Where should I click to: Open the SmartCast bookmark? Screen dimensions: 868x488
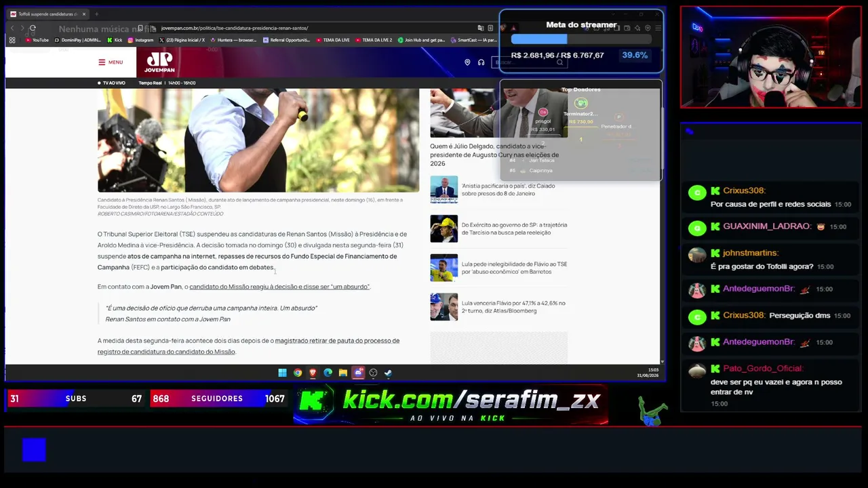click(474, 40)
